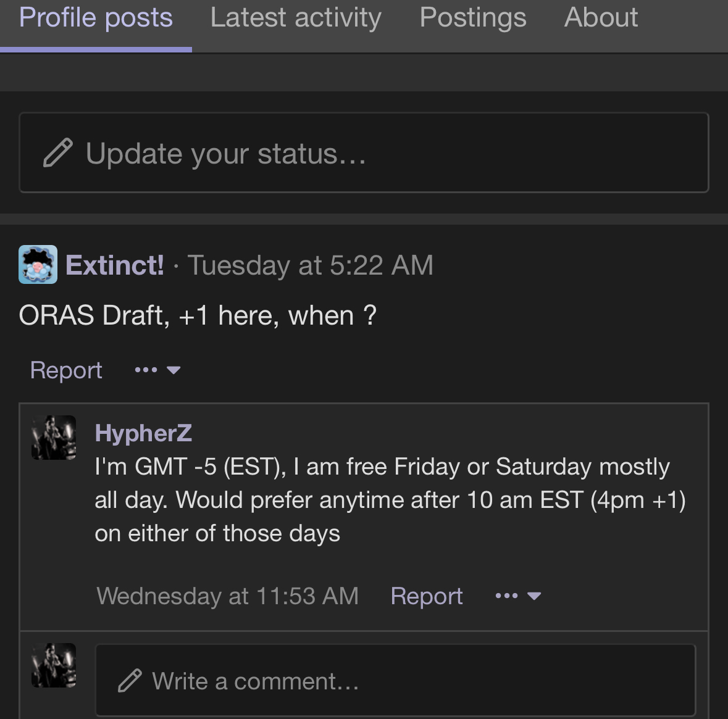Switch to the Profile posts tab

[x=96, y=17]
